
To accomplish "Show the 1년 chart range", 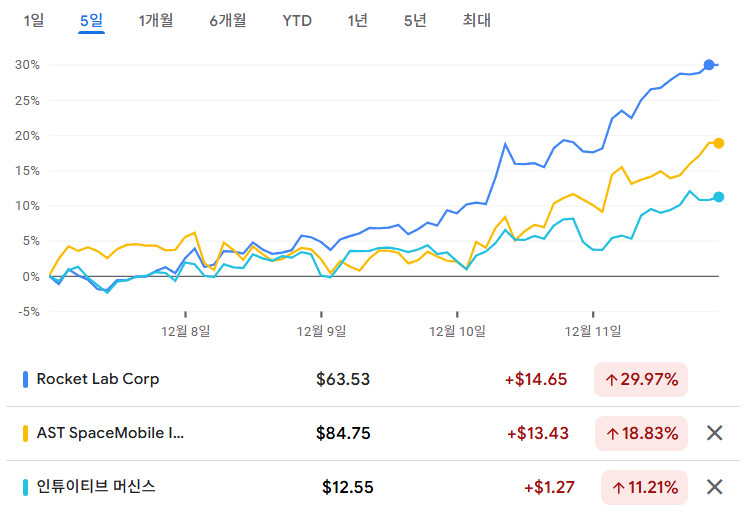I will [358, 20].
